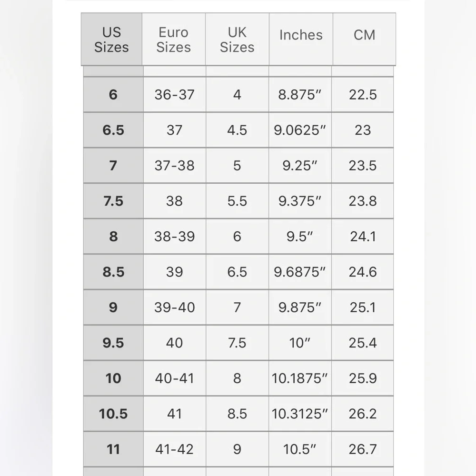This screenshot has height=476, width=476.
Task: Select the 9.6875″ inches cell
Action: click(x=300, y=272)
